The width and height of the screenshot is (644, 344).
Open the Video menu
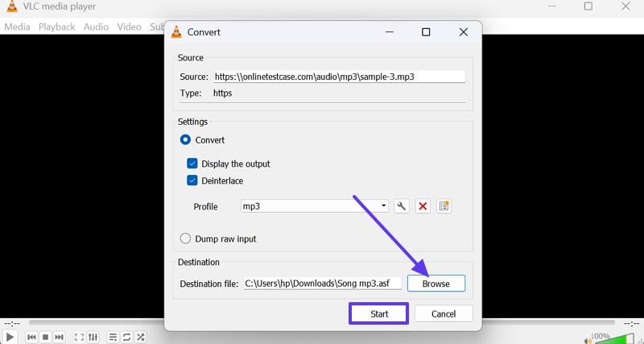pyautogui.click(x=129, y=27)
